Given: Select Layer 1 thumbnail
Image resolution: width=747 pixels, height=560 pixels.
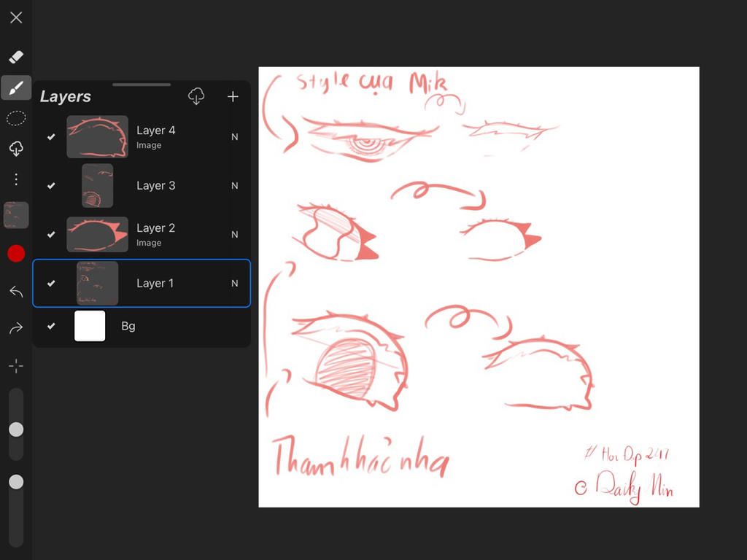Looking at the screenshot, I should (x=97, y=284).
